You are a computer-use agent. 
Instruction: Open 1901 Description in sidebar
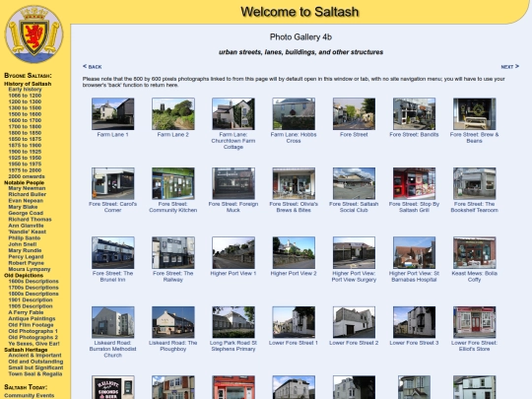(x=31, y=299)
